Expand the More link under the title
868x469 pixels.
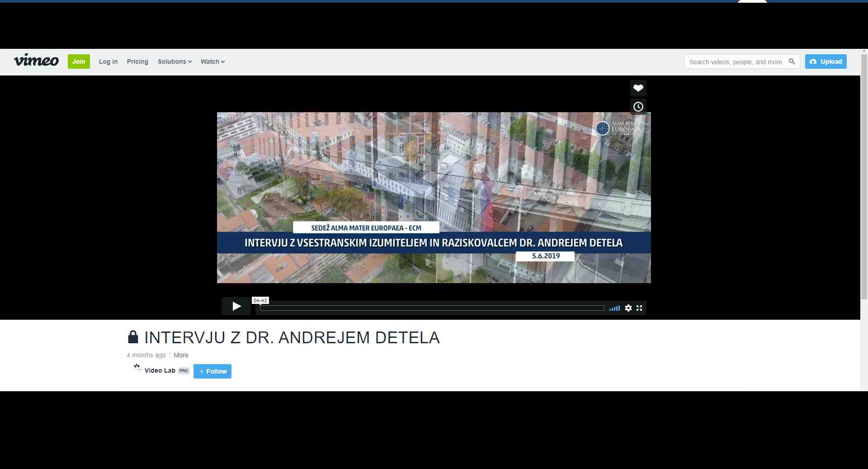(x=181, y=355)
